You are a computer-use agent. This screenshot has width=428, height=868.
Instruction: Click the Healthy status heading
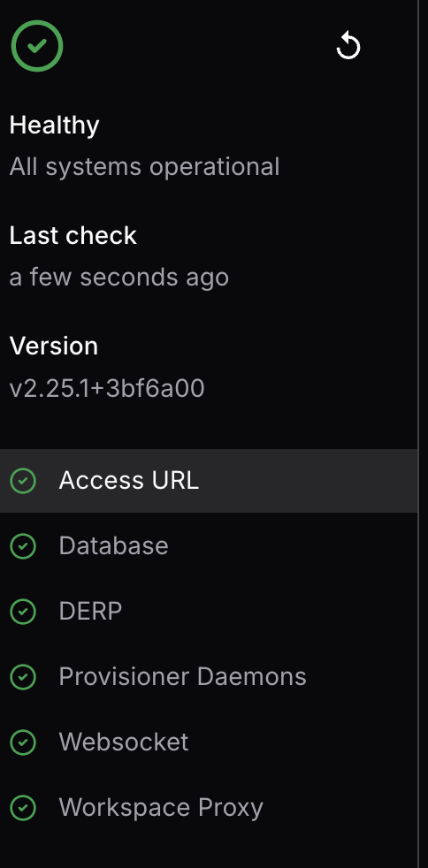point(54,126)
